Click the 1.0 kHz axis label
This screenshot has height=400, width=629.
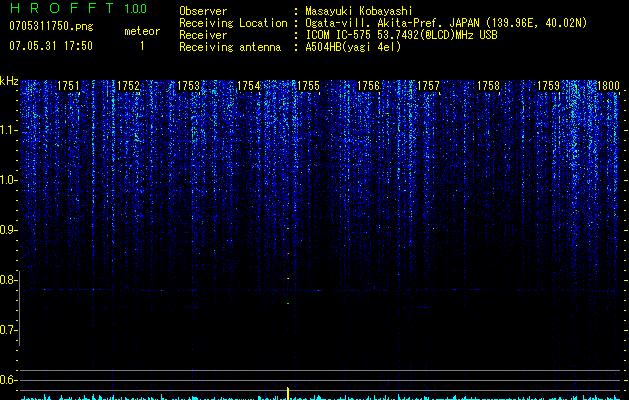coord(9,180)
